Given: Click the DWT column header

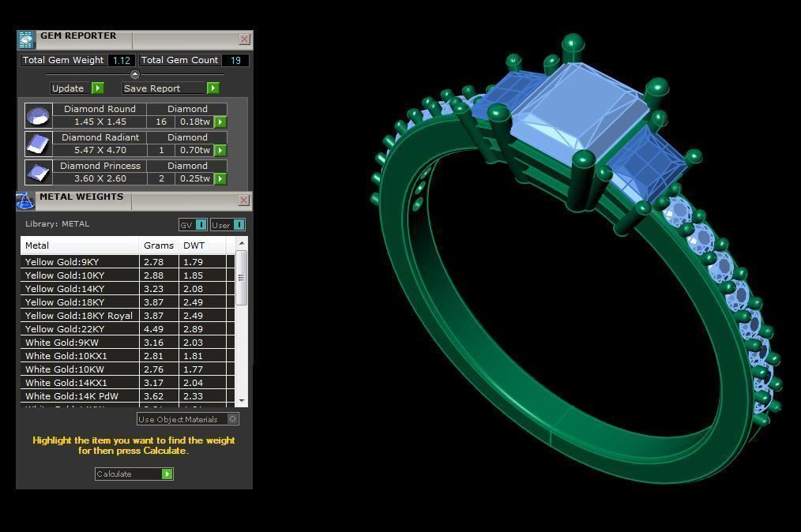Looking at the screenshot, I should click(201, 245).
